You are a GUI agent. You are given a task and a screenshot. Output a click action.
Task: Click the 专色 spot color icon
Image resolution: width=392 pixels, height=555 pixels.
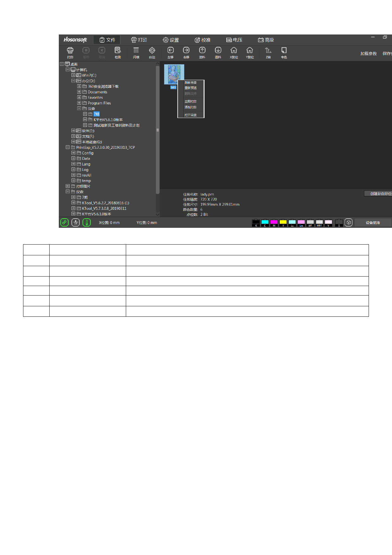pyautogui.click(x=284, y=52)
